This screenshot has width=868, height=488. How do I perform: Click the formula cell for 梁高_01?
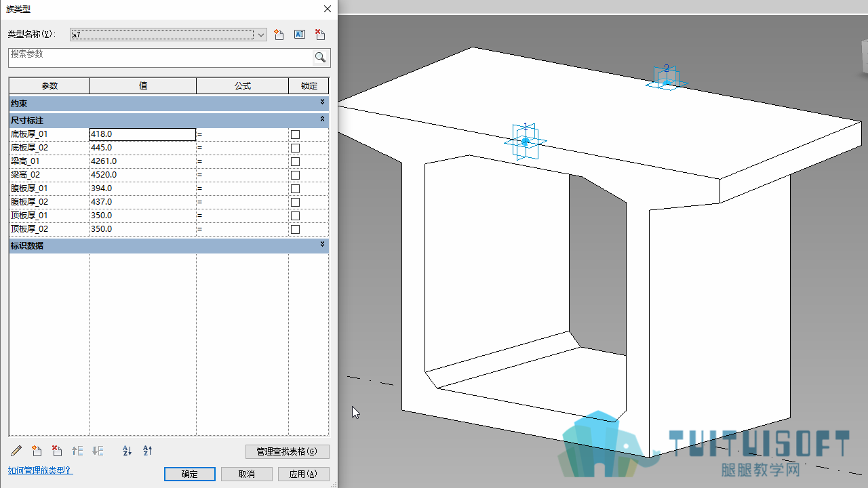[x=242, y=161]
